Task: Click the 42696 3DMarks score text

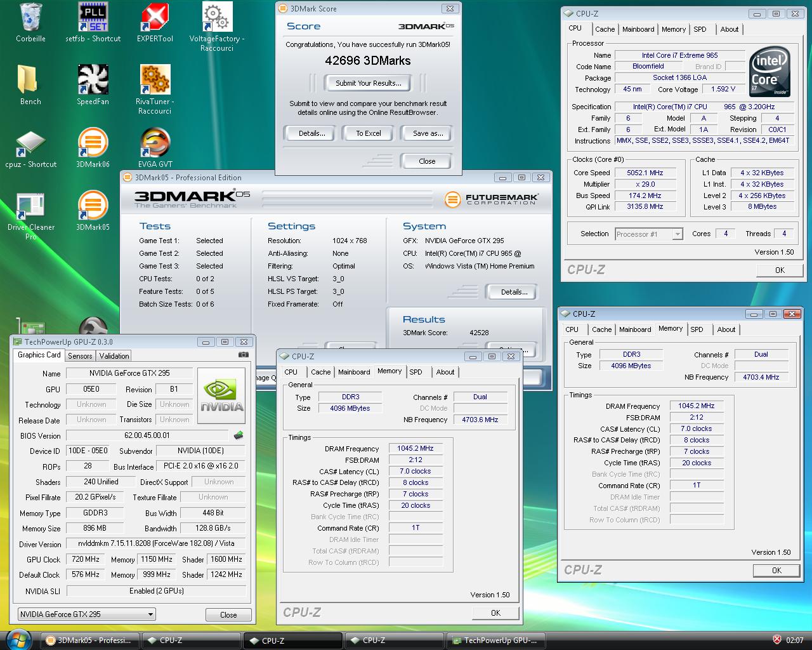Action: tap(368, 60)
